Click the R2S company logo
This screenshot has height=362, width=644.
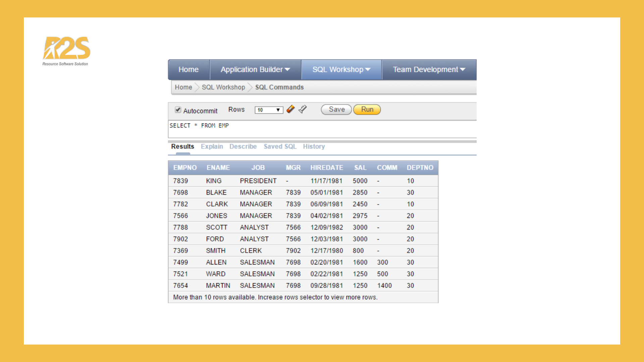(66, 49)
